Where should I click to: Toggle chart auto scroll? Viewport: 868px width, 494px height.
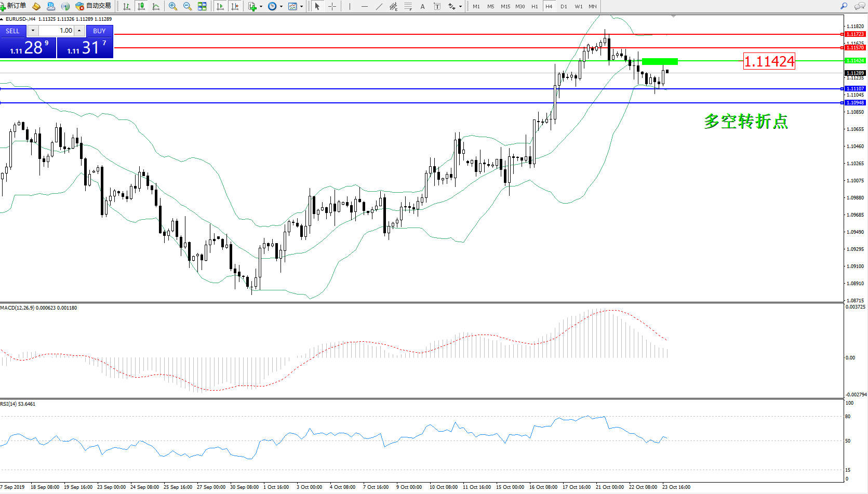click(x=220, y=6)
